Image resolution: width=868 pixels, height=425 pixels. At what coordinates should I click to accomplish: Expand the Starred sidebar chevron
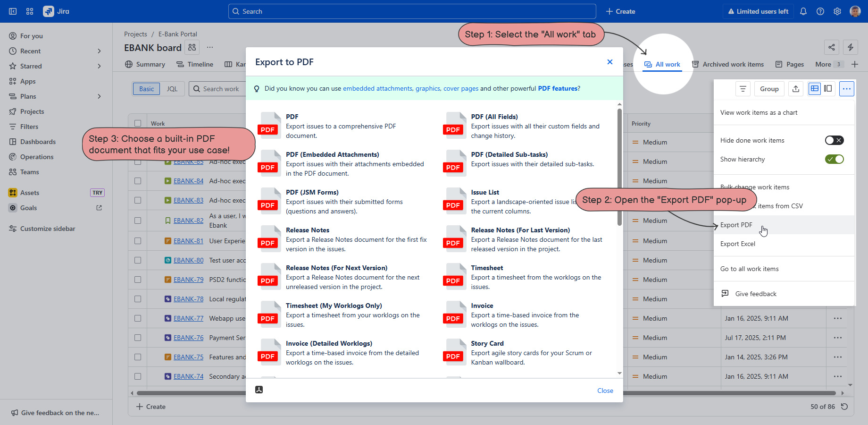point(99,66)
